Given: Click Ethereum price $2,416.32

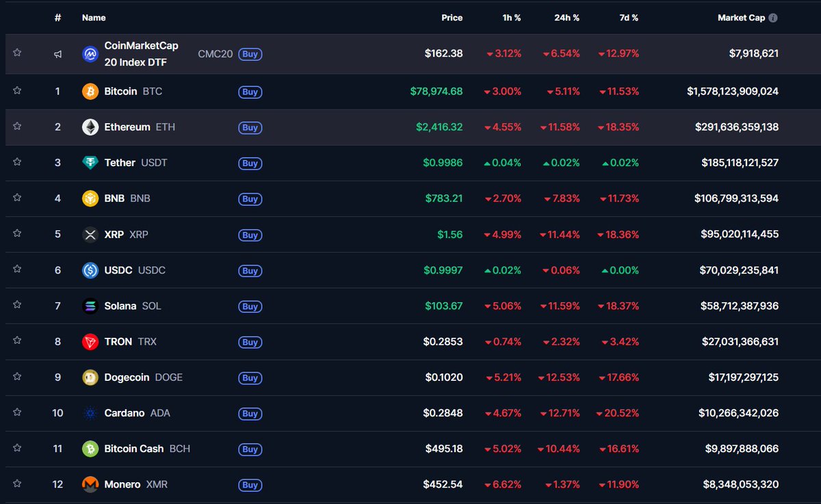Looking at the screenshot, I should click(439, 127).
